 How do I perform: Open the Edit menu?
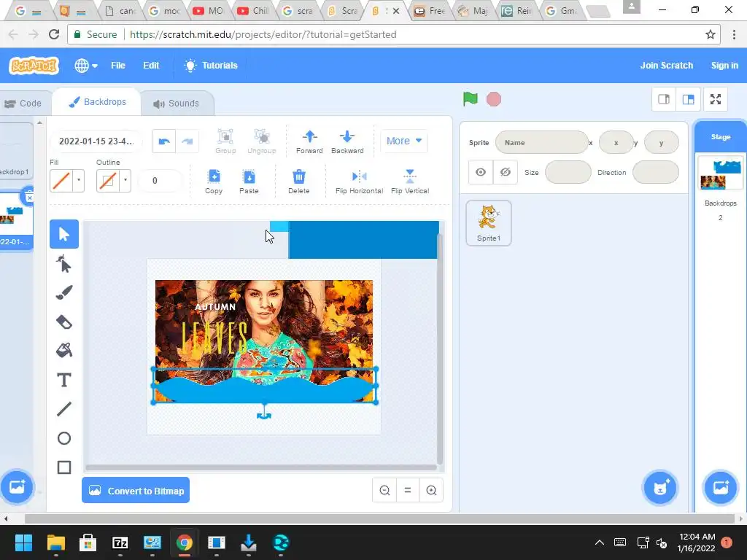coord(151,65)
